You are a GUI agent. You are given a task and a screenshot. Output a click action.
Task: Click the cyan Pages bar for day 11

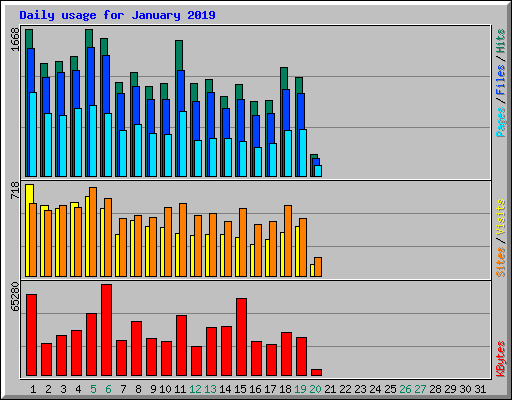click(x=183, y=144)
